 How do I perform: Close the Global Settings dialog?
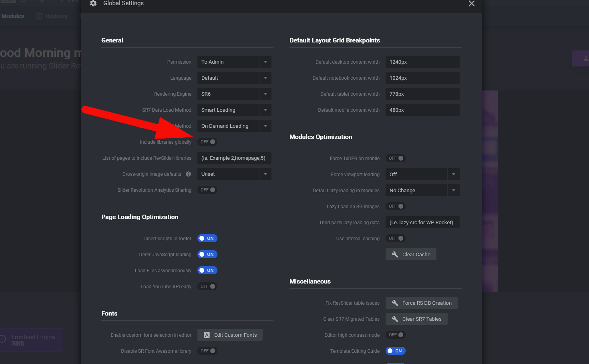click(471, 4)
